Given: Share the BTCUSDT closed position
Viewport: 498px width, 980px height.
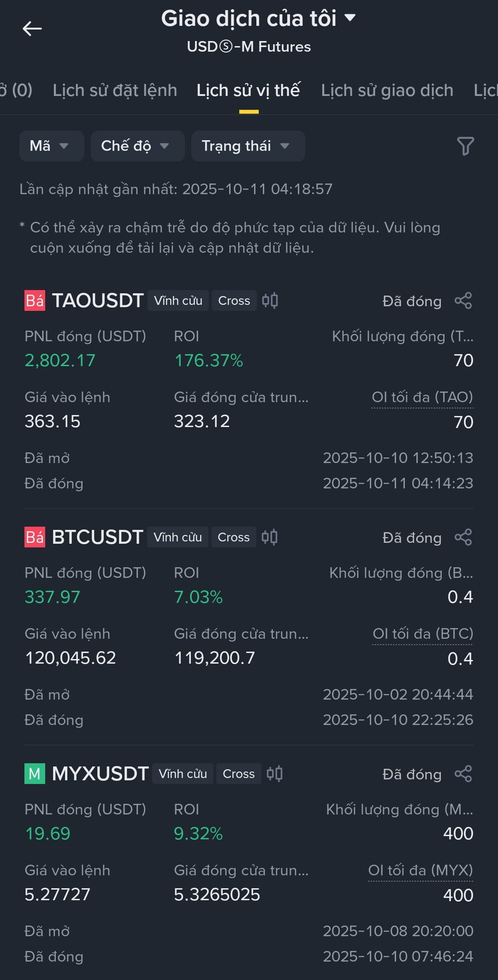Looking at the screenshot, I should coord(463,537).
